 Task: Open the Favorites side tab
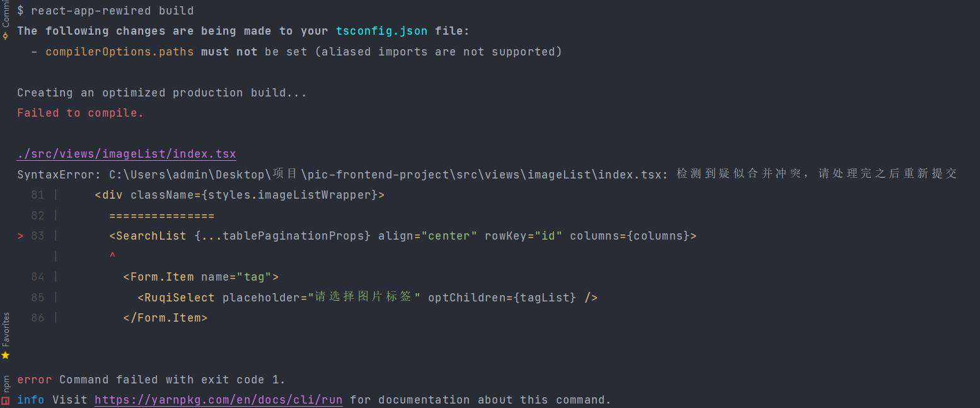click(5, 330)
